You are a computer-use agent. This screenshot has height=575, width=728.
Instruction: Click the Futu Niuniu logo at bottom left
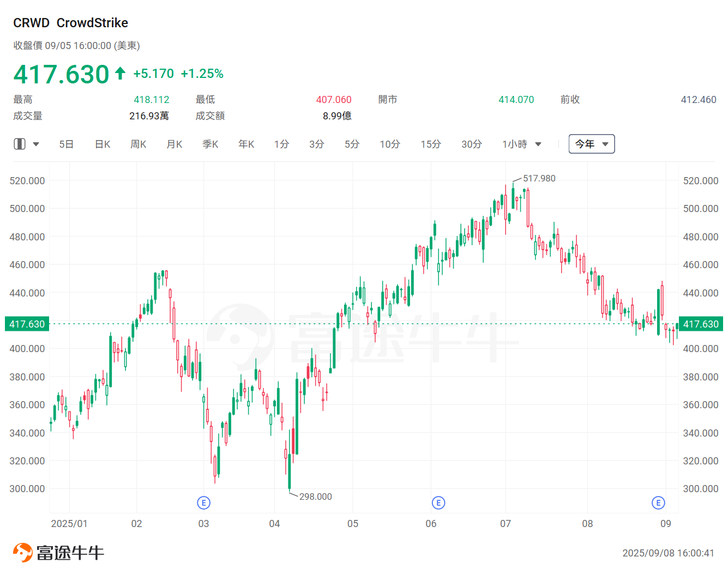(x=58, y=552)
